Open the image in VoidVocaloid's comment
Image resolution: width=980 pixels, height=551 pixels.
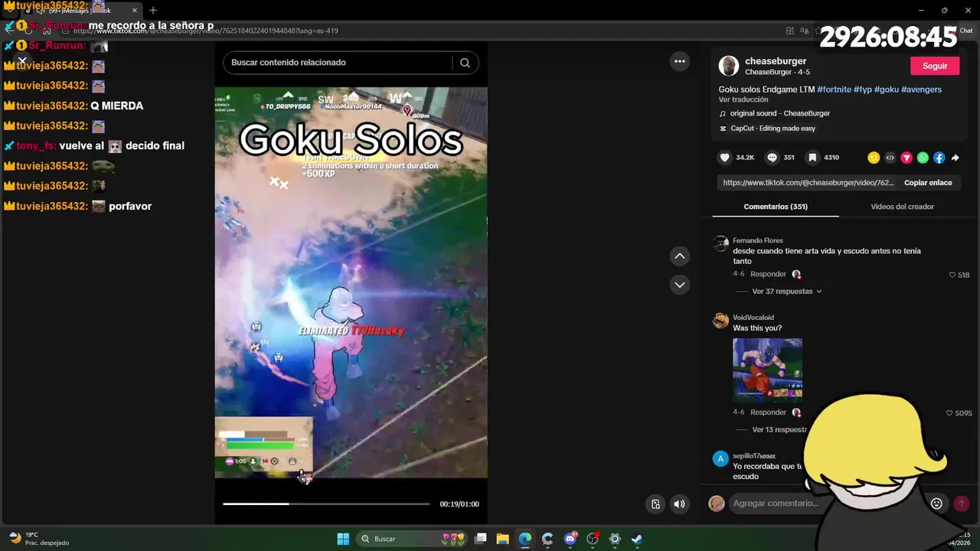pyautogui.click(x=767, y=370)
